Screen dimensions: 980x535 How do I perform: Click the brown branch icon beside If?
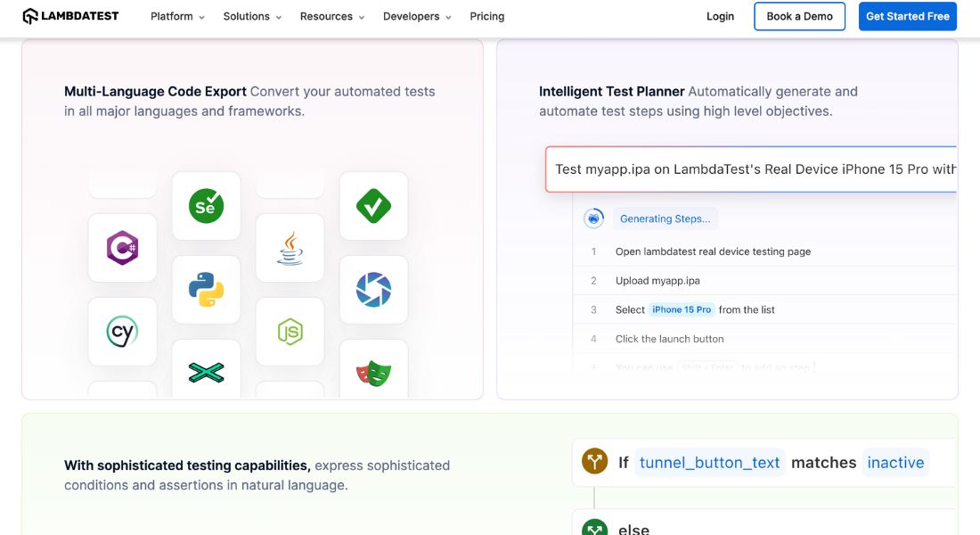coord(595,461)
